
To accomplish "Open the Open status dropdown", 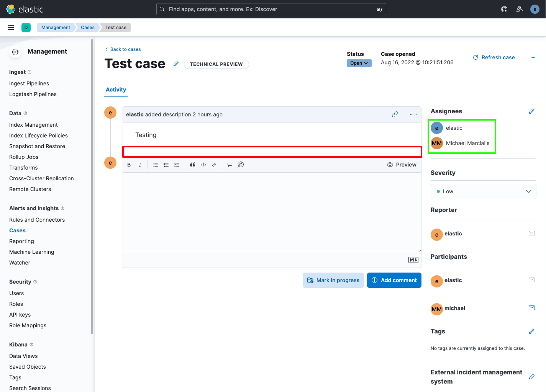I will (x=359, y=63).
